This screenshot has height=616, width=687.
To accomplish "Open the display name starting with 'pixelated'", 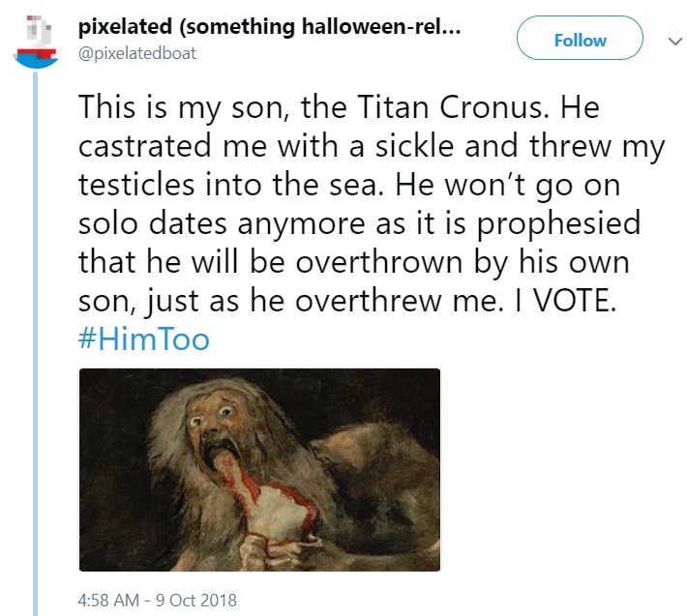I will (x=269, y=27).
